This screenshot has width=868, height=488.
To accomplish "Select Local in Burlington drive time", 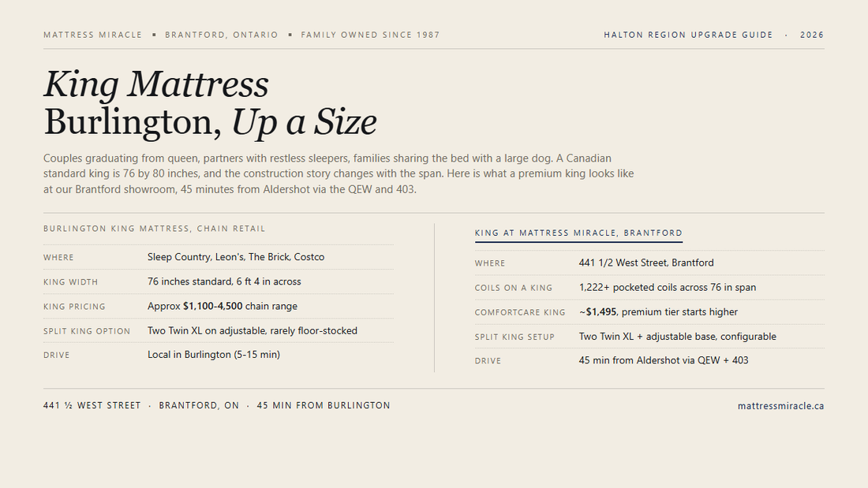I will [214, 355].
